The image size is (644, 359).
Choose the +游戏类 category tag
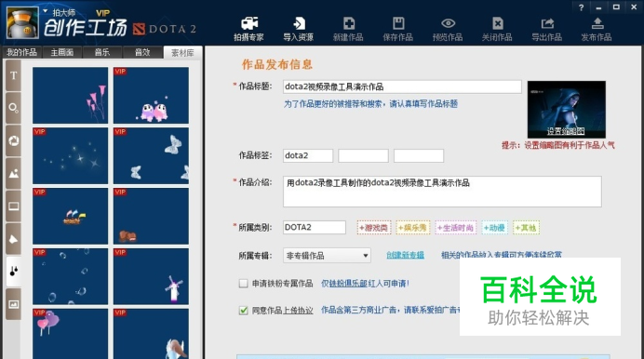(x=374, y=228)
